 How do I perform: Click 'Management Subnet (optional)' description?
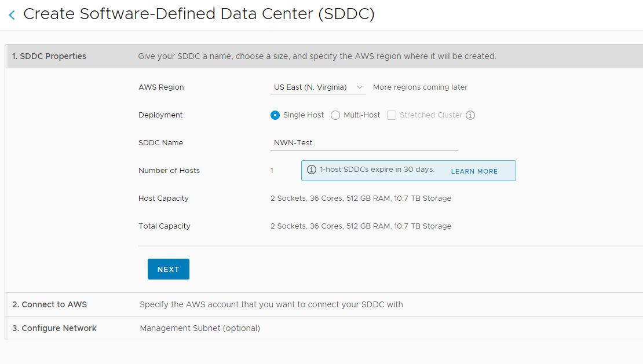click(200, 328)
